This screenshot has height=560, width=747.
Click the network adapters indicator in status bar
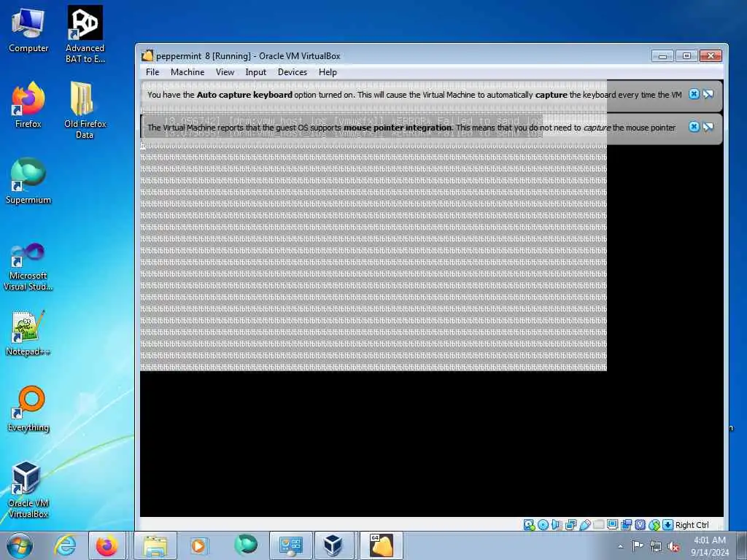(570, 525)
